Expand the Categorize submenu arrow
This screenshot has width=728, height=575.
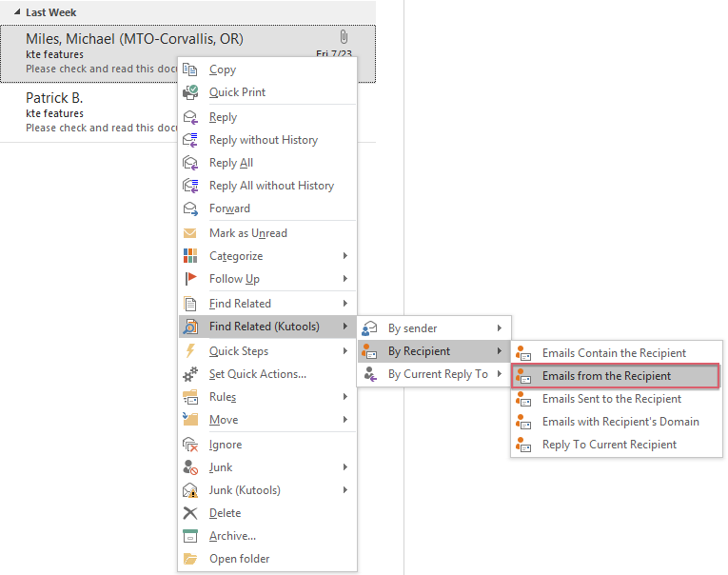coord(344,255)
